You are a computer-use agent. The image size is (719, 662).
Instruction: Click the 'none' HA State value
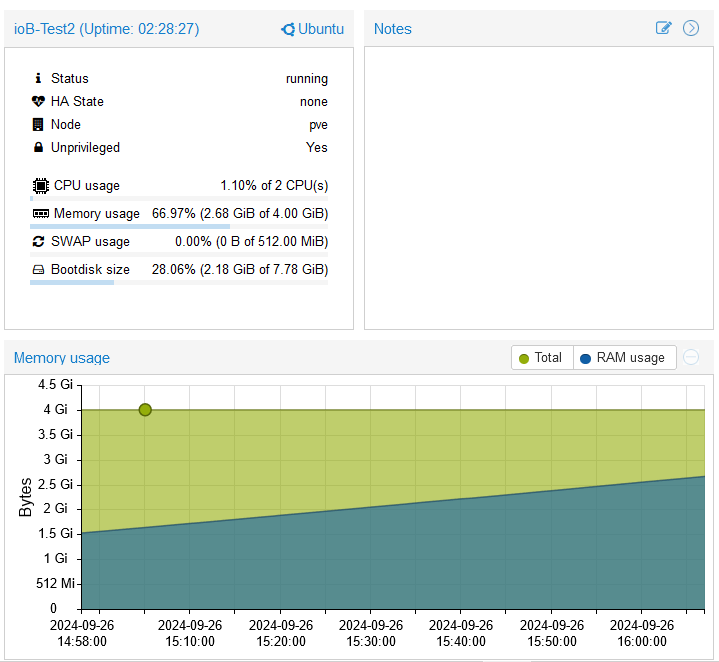click(x=314, y=101)
